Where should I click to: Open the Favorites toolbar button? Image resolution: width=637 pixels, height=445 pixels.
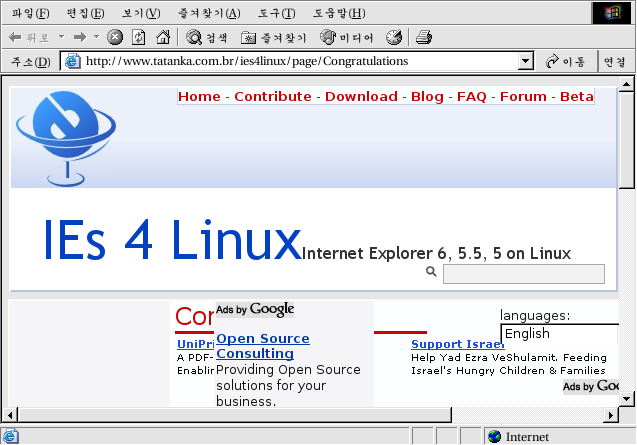point(273,38)
